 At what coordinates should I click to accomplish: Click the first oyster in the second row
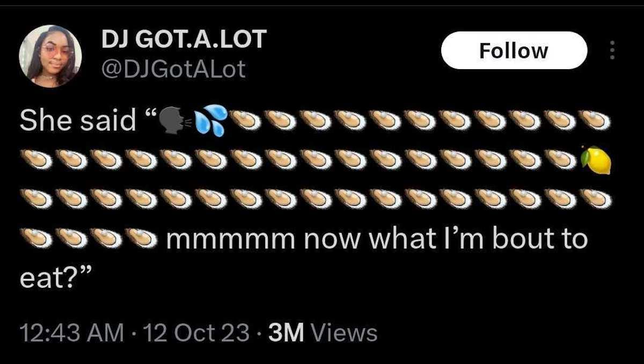(x=36, y=160)
